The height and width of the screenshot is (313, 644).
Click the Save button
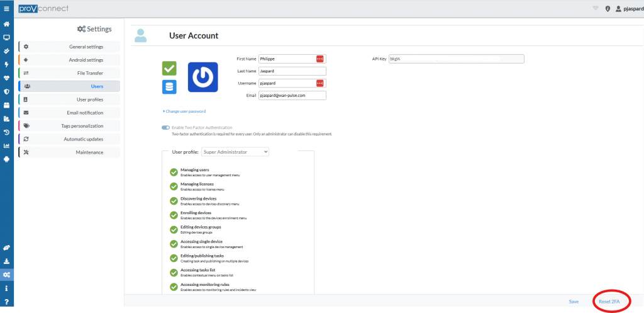click(574, 302)
